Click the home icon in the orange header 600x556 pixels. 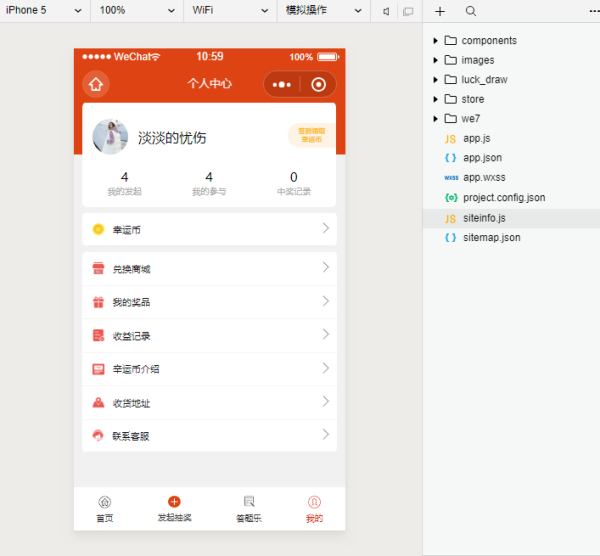[x=96, y=85]
